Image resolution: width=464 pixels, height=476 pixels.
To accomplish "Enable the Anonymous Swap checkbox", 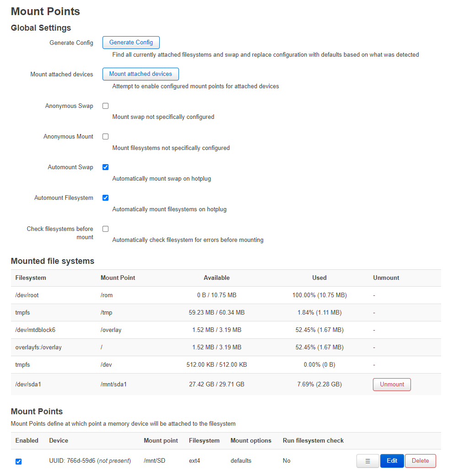I will 105,106.
